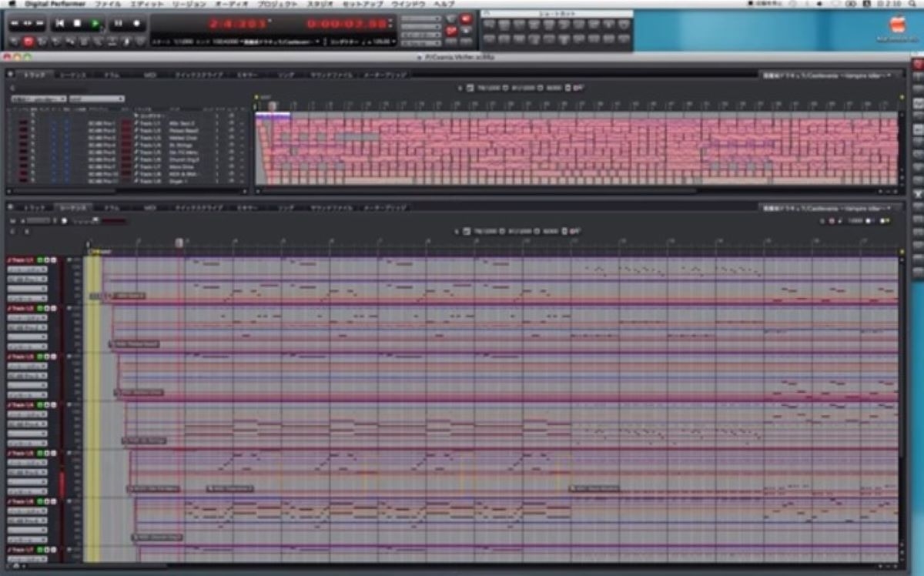Click the red button right of the counter
This screenshot has height=576, width=924.
466,18
